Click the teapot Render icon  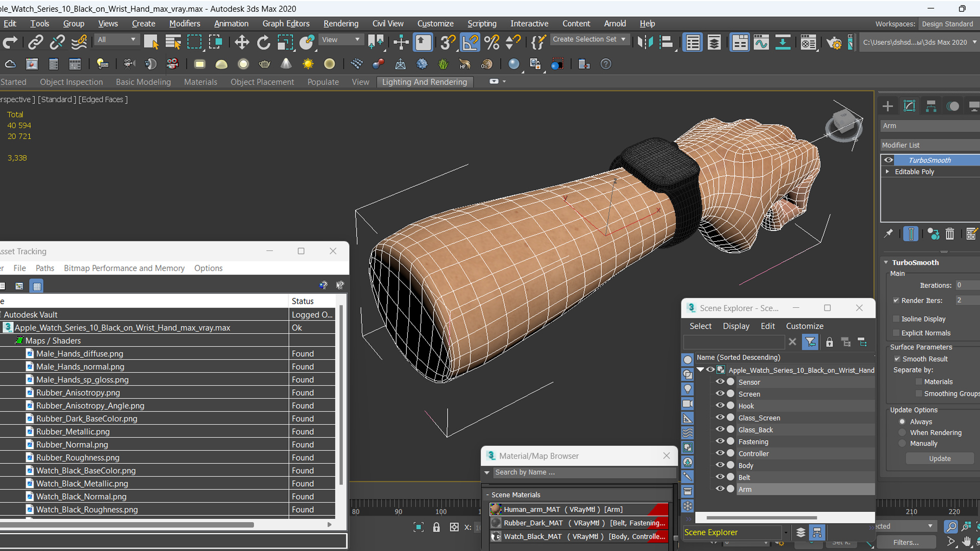pos(834,42)
